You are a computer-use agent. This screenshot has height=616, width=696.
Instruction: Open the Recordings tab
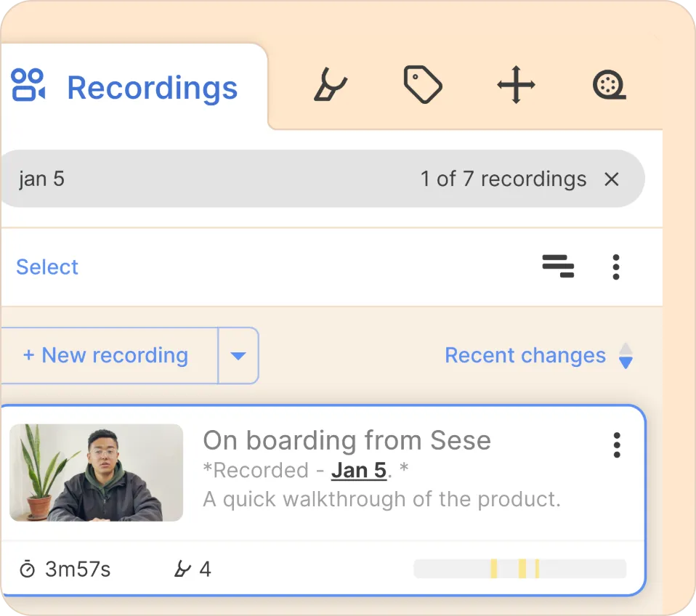[125, 87]
